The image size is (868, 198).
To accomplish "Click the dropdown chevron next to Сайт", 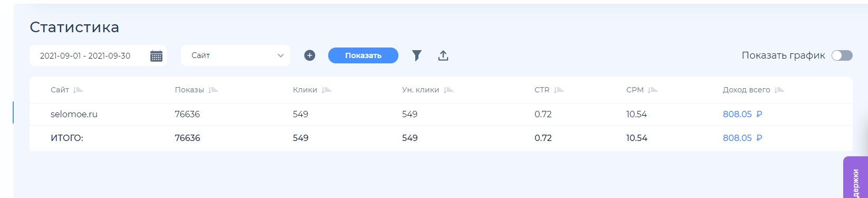I will pos(280,55).
